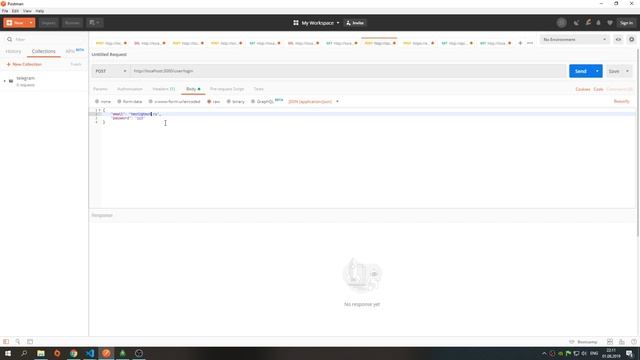The height and width of the screenshot is (360, 640).
Task: Switch to the Params request tab
Action: [x=100, y=89]
